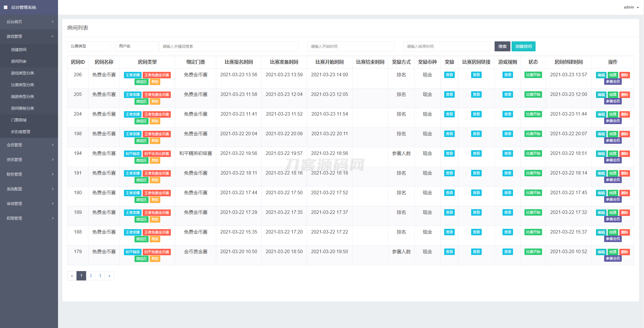Image resolution: width=644 pixels, height=328 pixels.
Task: Go to pagination page 2
Action: click(x=91, y=276)
